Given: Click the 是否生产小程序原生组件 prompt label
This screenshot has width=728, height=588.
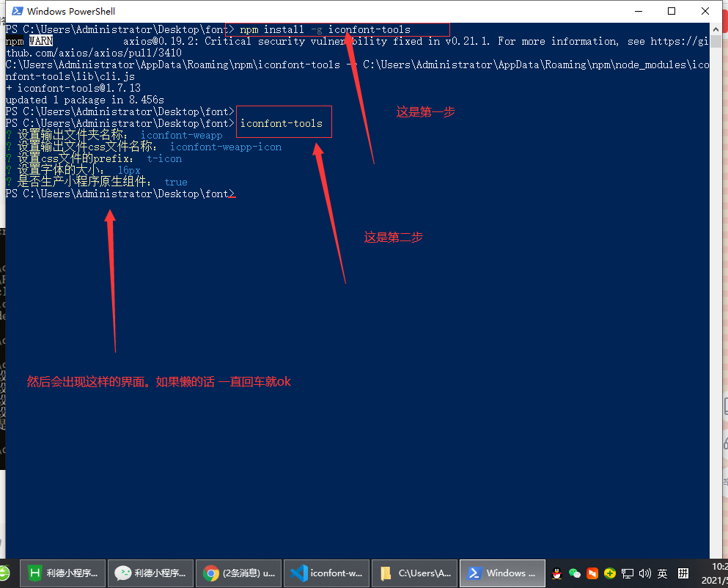Looking at the screenshot, I should click(x=84, y=182).
